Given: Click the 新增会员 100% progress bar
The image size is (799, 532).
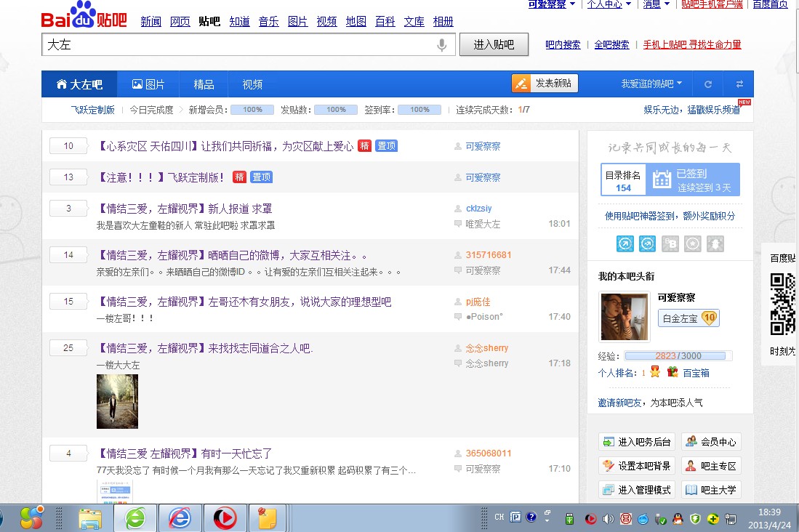Looking at the screenshot, I should click(x=252, y=110).
